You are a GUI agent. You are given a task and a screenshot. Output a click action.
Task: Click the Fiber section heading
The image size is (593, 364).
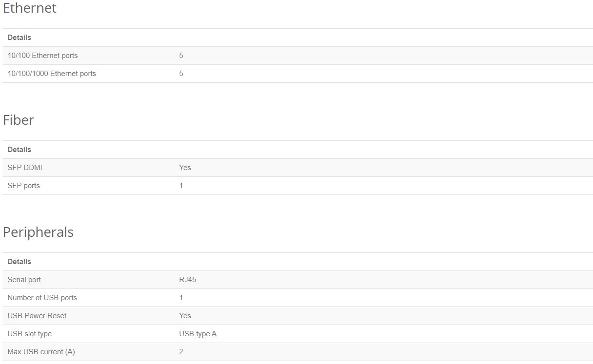click(x=19, y=120)
